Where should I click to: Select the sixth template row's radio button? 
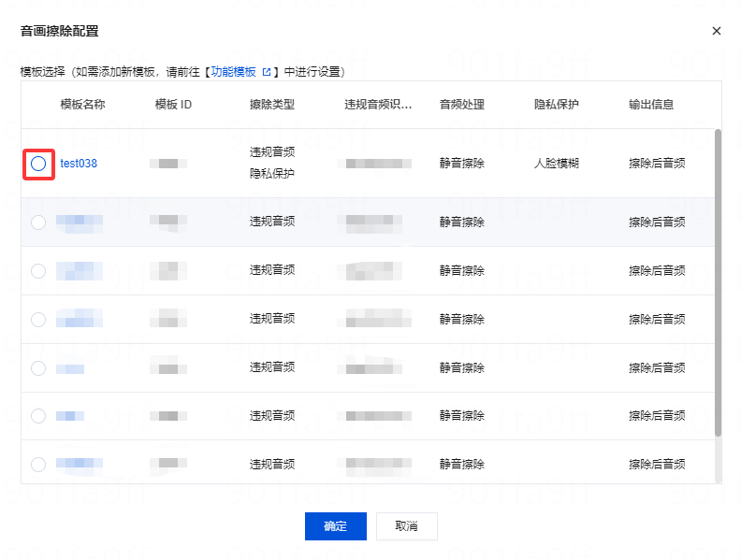tap(38, 415)
